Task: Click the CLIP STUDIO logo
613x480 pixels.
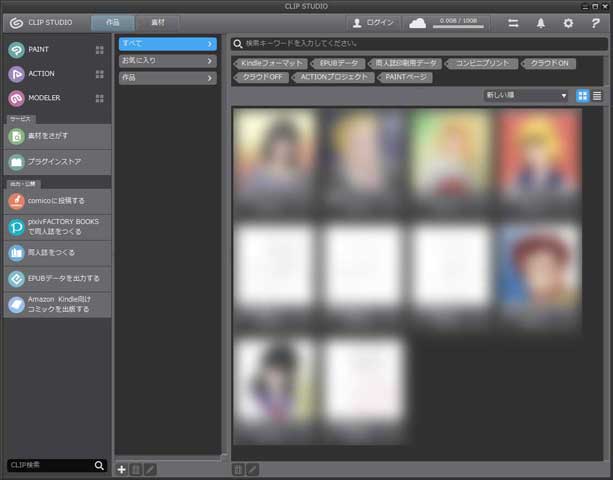Action: (x=41, y=23)
